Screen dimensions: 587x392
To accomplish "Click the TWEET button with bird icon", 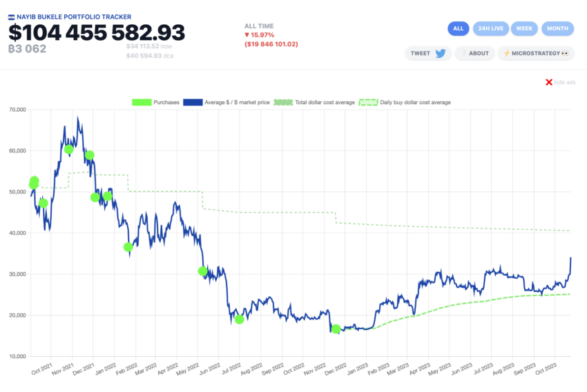I will click(428, 53).
